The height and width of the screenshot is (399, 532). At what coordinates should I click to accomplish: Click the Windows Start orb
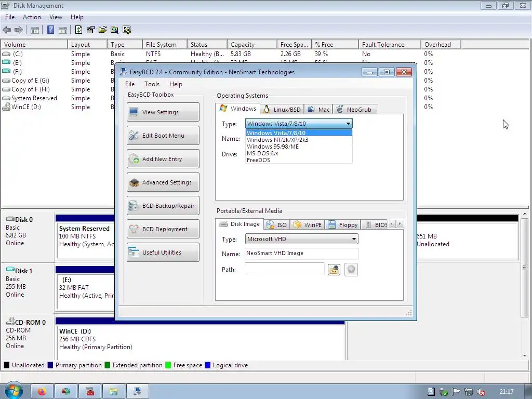14,391
